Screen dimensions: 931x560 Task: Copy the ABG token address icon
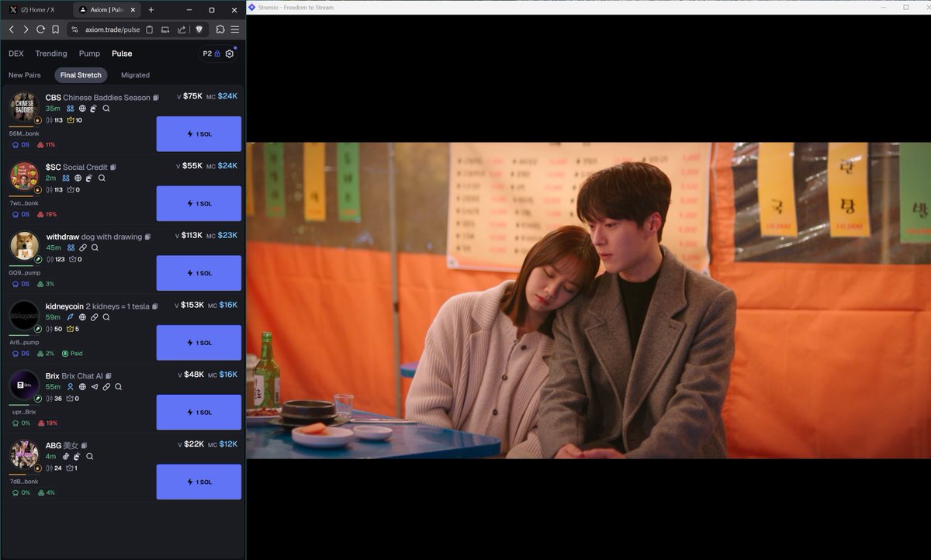coord(84,445)
